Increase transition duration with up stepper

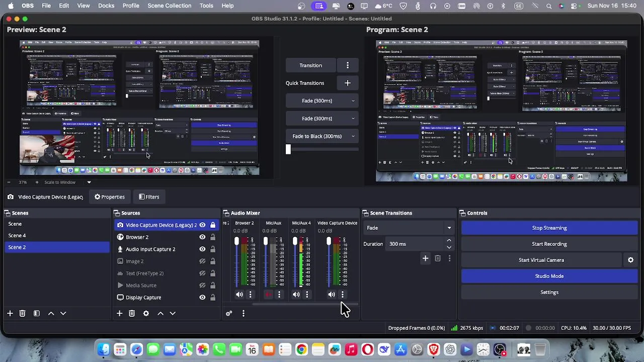pyautogui.click(x=449, y=241)
